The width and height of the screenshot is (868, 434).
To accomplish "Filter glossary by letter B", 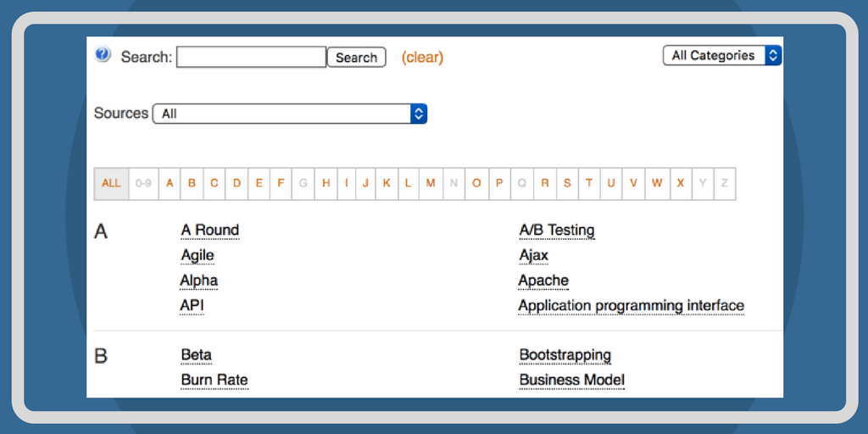I will [x=192, y=183].
